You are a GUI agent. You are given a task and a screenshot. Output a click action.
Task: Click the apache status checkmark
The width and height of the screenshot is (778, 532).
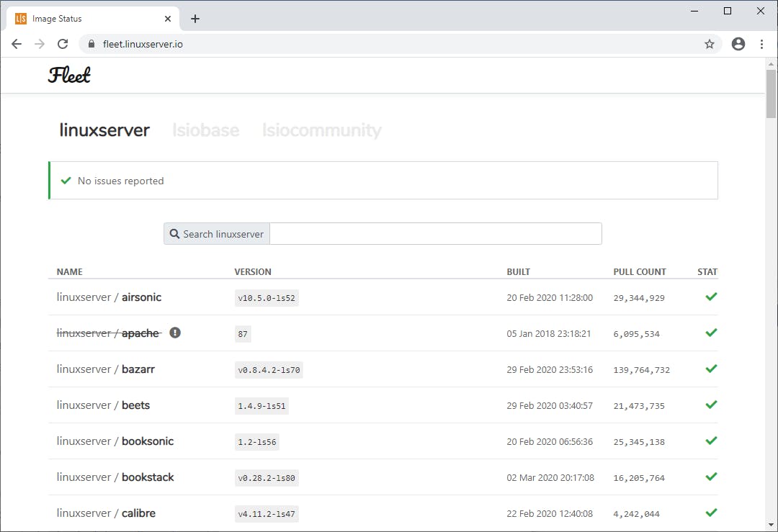(x=711, y=333)
